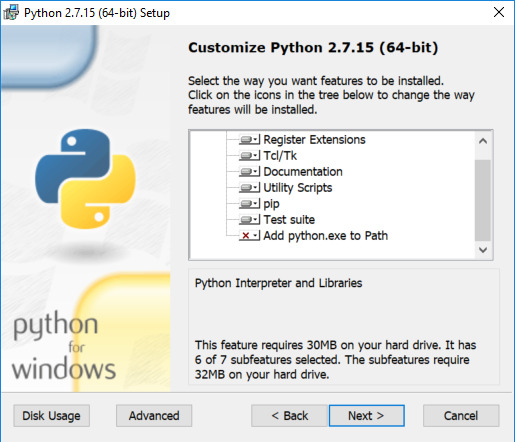Proceed with the Next button

367,416
